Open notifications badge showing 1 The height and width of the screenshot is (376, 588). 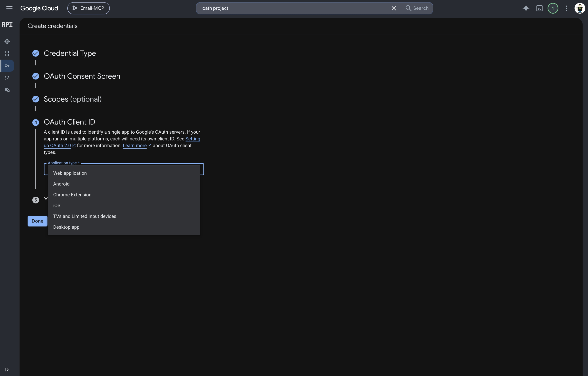tap(553, 8)
